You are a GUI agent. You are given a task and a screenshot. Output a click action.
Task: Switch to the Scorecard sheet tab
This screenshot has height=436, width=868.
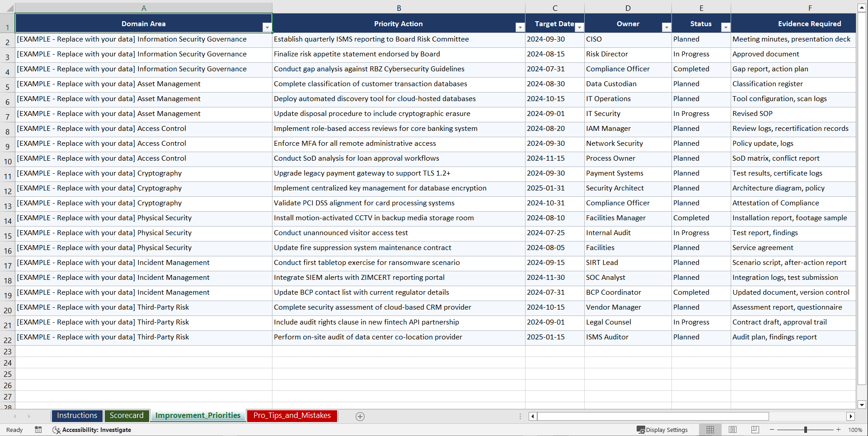click(127, 416)
